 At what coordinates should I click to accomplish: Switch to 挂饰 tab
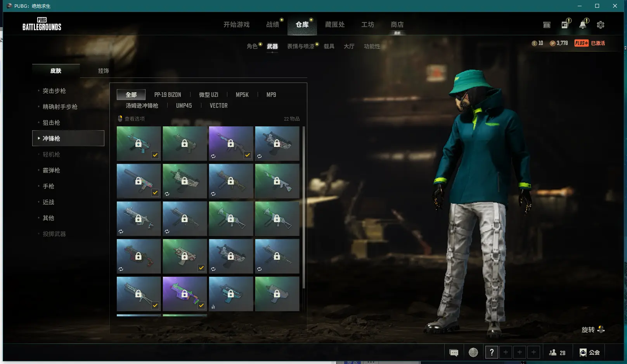(103, 71)
